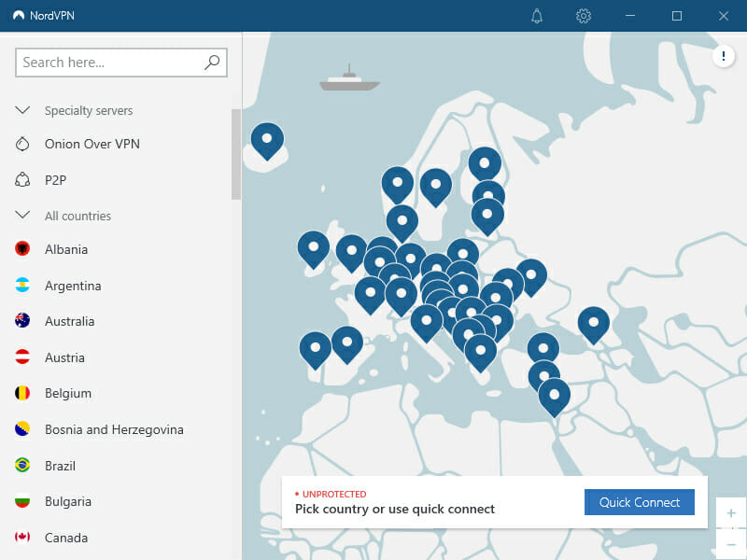Choose Albania from the country list
Image resolution: width=747 pixels, height=560 pixels.
pyautogui.click(x=66, y=249)
